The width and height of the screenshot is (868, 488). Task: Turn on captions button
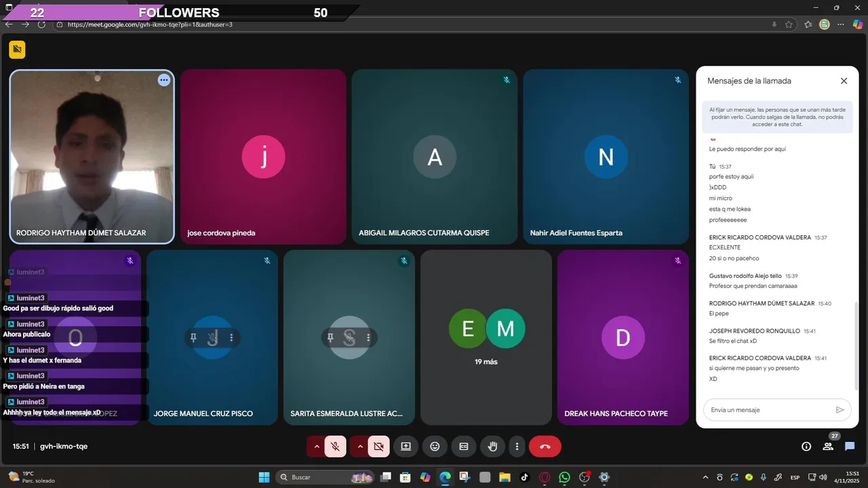pyautogui.click(x=464, y=447)
